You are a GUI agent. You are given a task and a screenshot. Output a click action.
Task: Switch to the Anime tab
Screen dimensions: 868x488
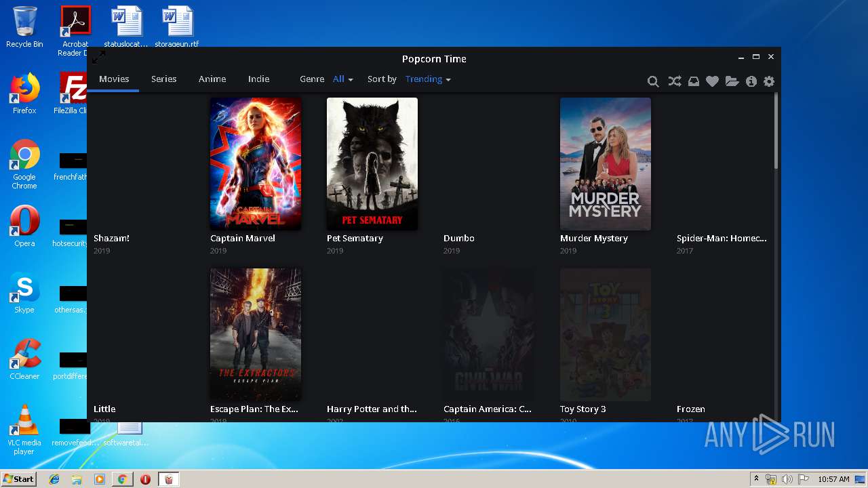point(212,79)
